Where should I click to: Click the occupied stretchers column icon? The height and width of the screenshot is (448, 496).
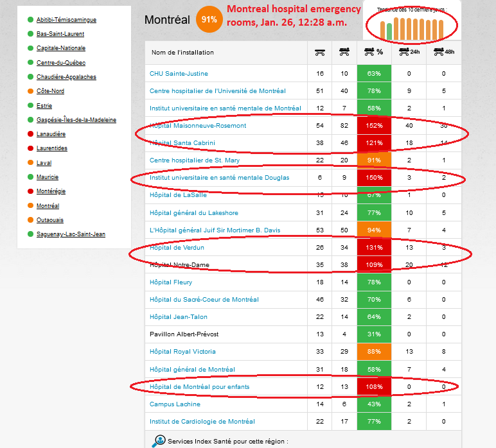point(344,52)
